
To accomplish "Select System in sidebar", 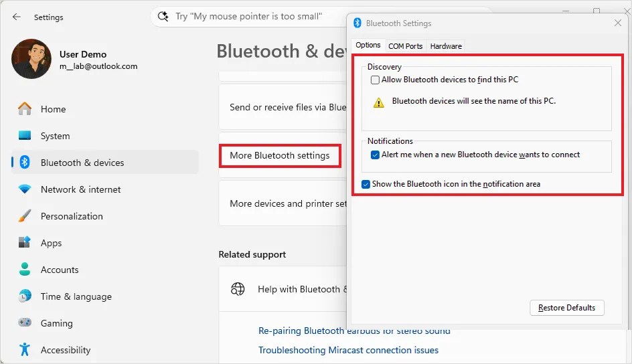I will (x=105, y=136).
